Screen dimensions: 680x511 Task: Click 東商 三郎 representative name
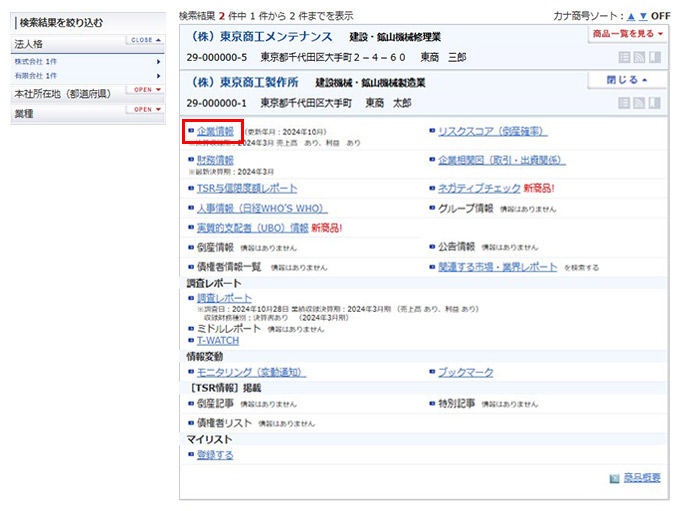click(x=443, y=57)
